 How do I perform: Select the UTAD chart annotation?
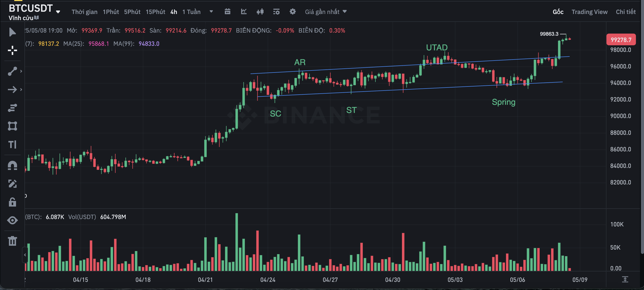point(437,47)
